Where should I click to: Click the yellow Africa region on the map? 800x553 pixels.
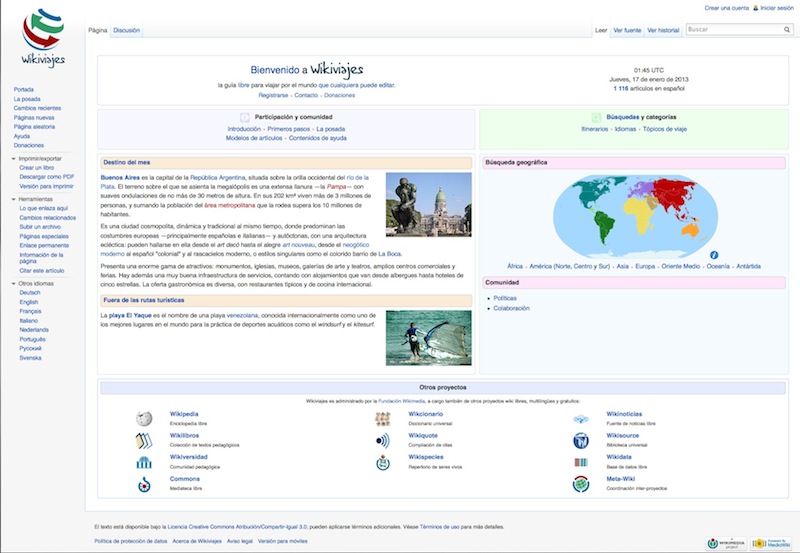[638, 213]
